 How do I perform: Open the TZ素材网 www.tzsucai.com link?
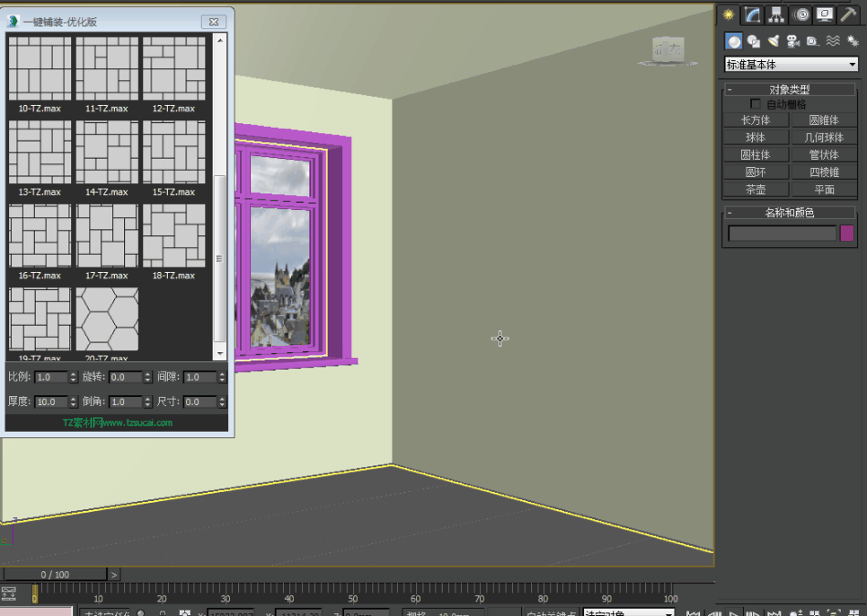117,423
